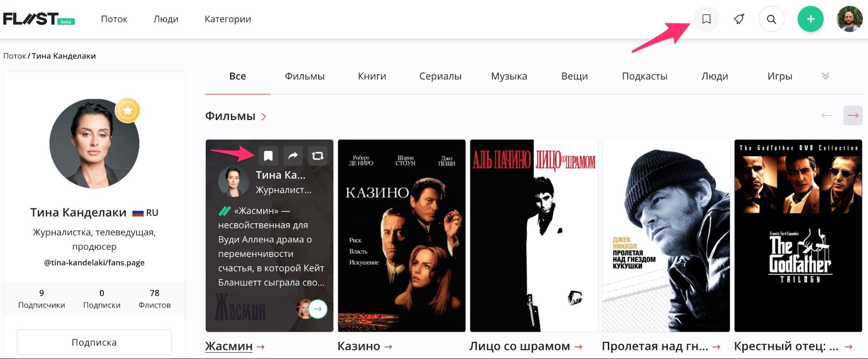Open Категории in top navigation
Screen dimensions: 868x359
(228, 19)
